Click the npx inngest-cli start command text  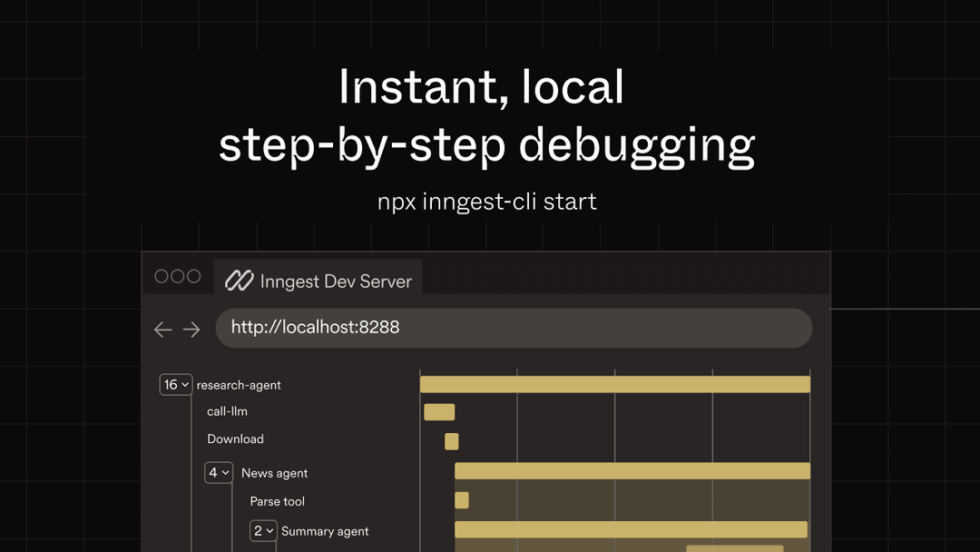487,201
